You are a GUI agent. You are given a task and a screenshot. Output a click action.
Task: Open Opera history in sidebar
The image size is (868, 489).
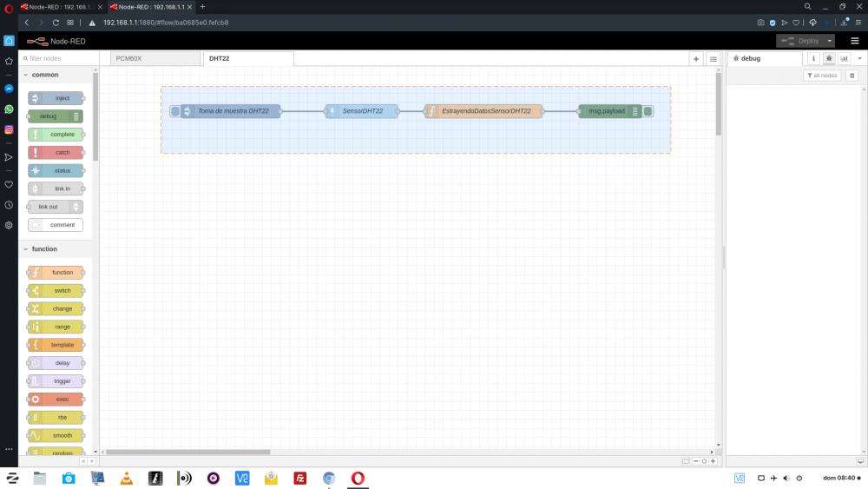coord(9,205)
